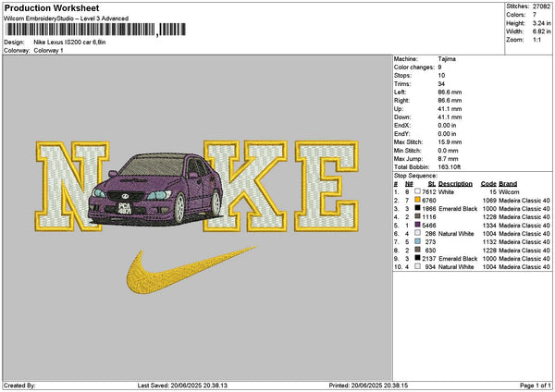Click the Min Stitch value 0.0 mm
Viewport: 555px width, 392px height.
coord(448,151)
